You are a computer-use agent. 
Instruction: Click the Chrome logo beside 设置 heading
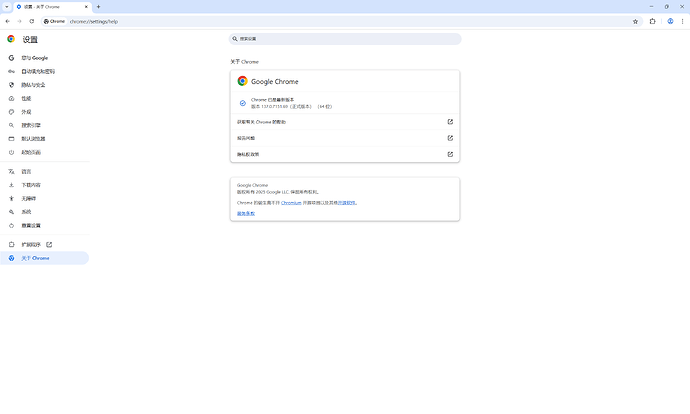tap(11, 39)
